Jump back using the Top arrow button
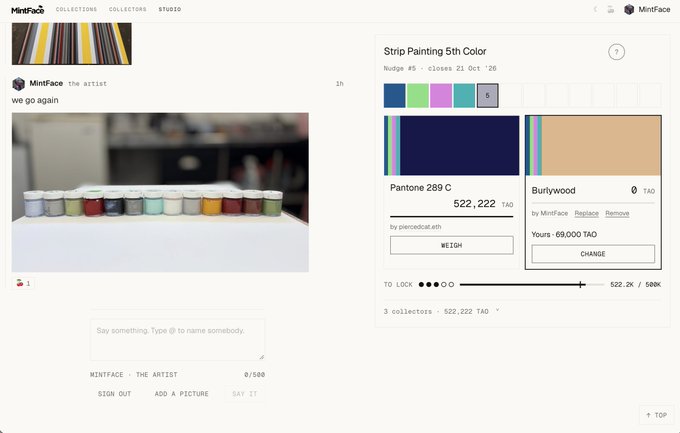Screen dimensions: 680x433 657,415
